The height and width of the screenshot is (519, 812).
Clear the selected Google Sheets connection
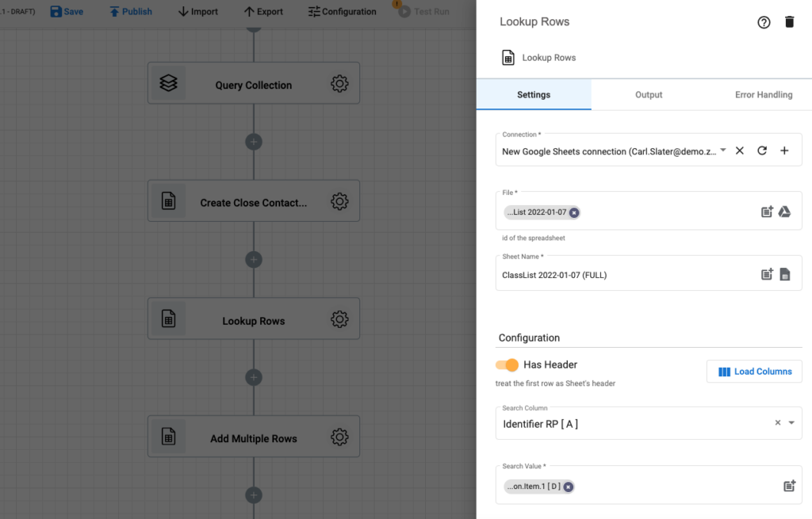(740, 151)
